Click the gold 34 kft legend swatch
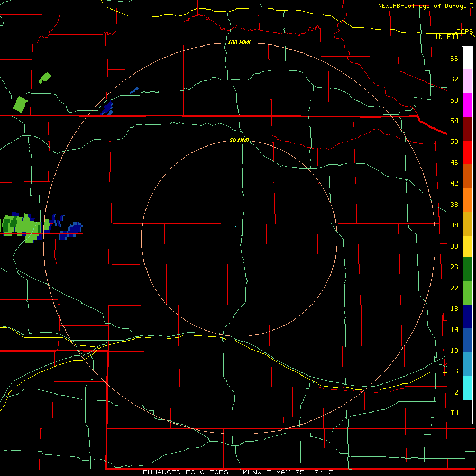This screenshot has height=476, width=476. [x=467, y=223]
